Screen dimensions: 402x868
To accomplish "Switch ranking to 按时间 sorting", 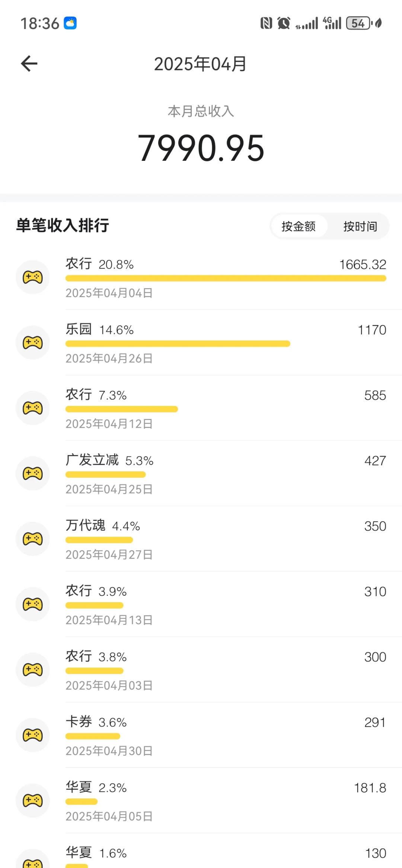I will click(x=360, y=226).
